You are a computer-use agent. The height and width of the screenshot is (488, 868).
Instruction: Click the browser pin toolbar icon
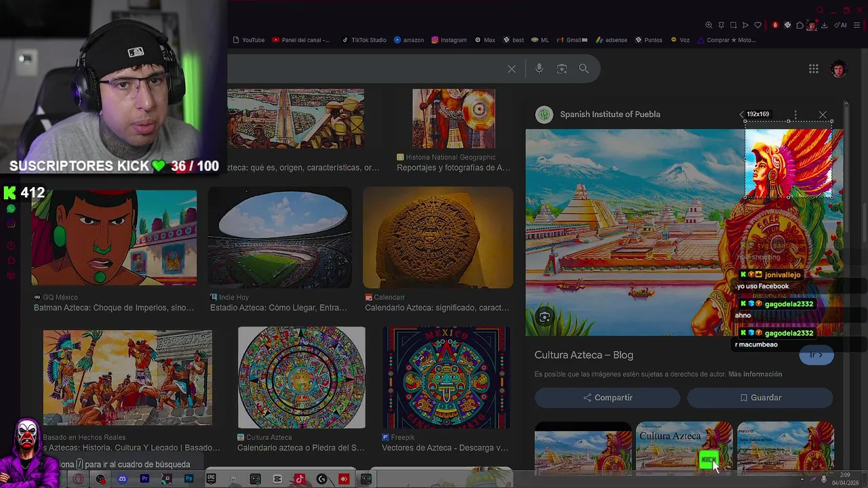(x=721, y=25)
